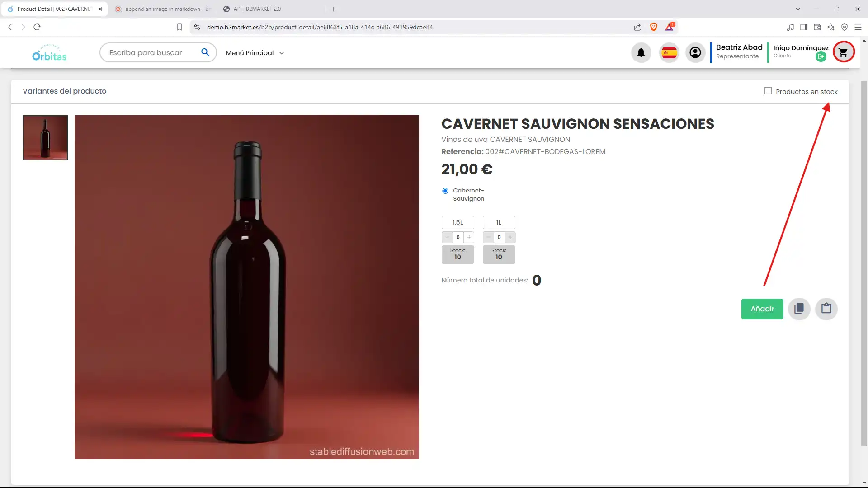The height and width of the screenshot is (488, 868).
Task: Enable the Productos en stock checkbox
Action: pyautogui.click(x=768, y=91)
